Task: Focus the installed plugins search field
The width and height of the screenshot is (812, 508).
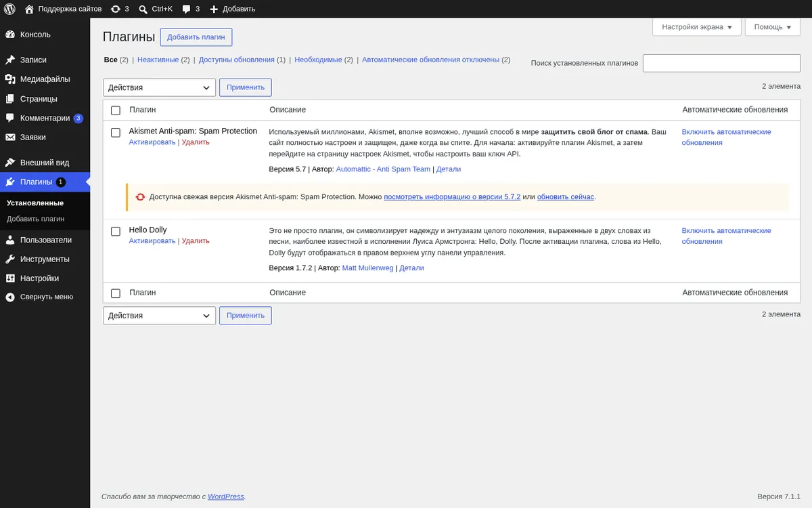Action: (721, 63)
